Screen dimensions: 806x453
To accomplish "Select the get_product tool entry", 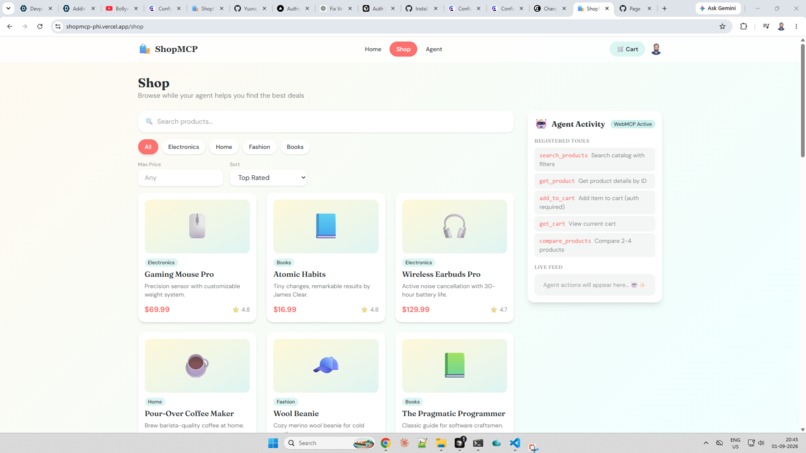I will click(x=595, y=181).
